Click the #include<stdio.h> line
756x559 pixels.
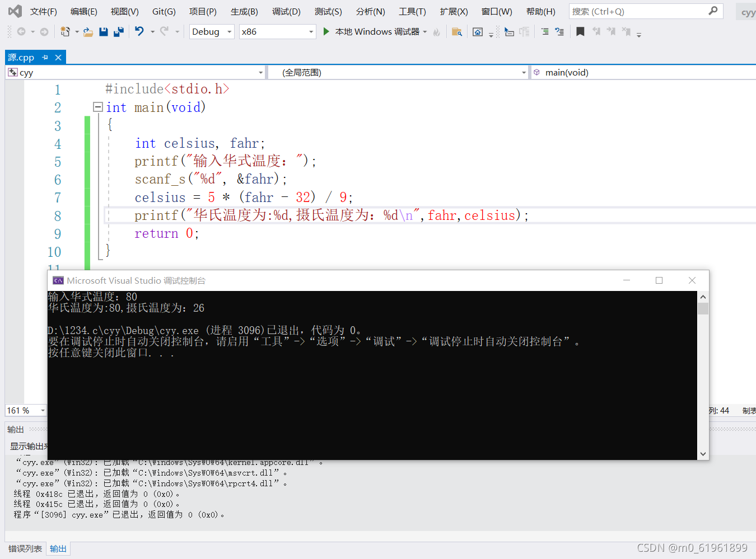167,89
